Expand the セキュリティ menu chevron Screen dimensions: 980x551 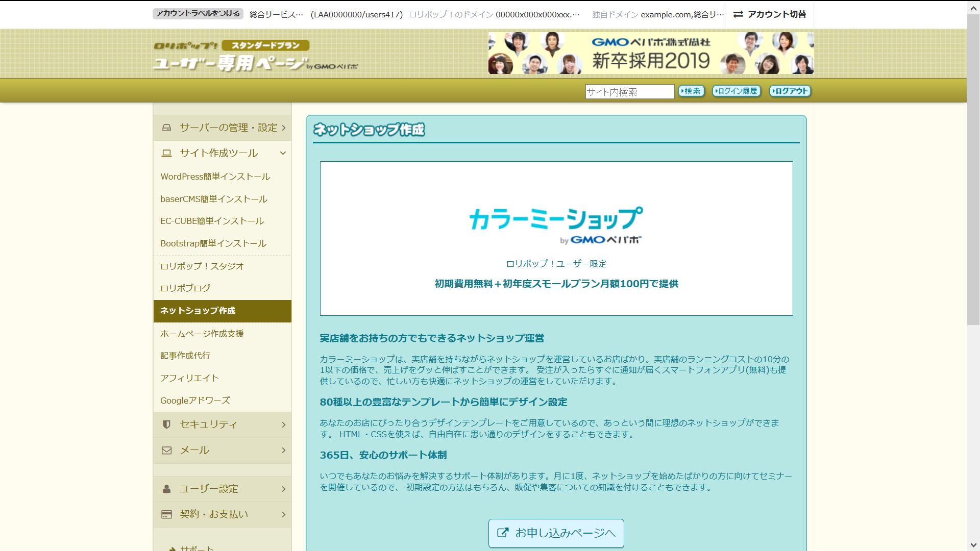click(x=284, y=424)
